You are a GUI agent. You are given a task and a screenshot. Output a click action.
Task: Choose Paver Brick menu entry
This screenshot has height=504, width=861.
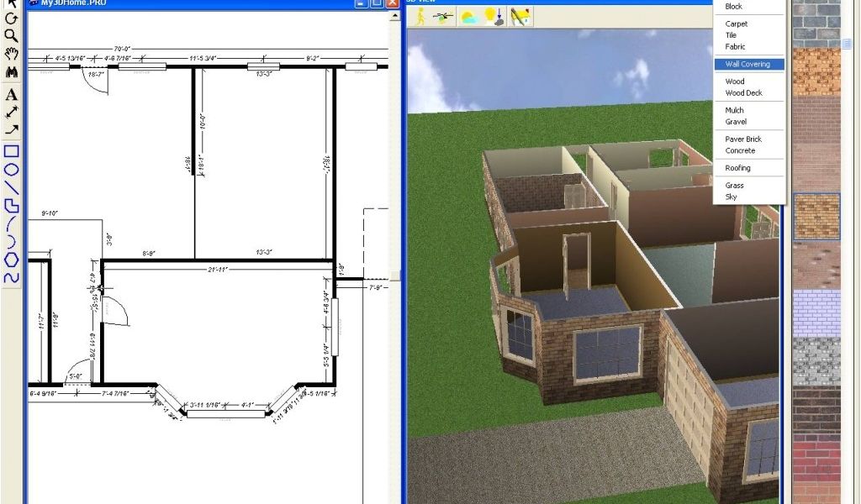tap(743, 139)
